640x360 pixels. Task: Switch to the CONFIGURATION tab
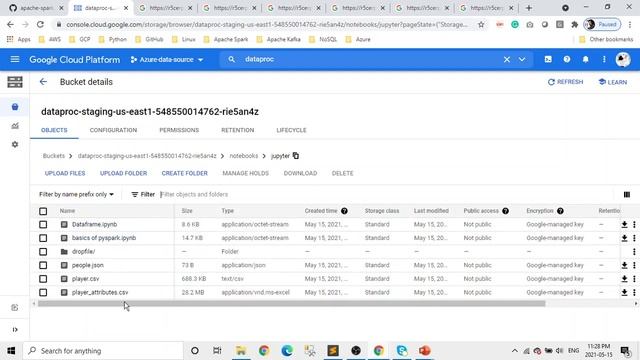pyautogui.click(x=113, y=130)
